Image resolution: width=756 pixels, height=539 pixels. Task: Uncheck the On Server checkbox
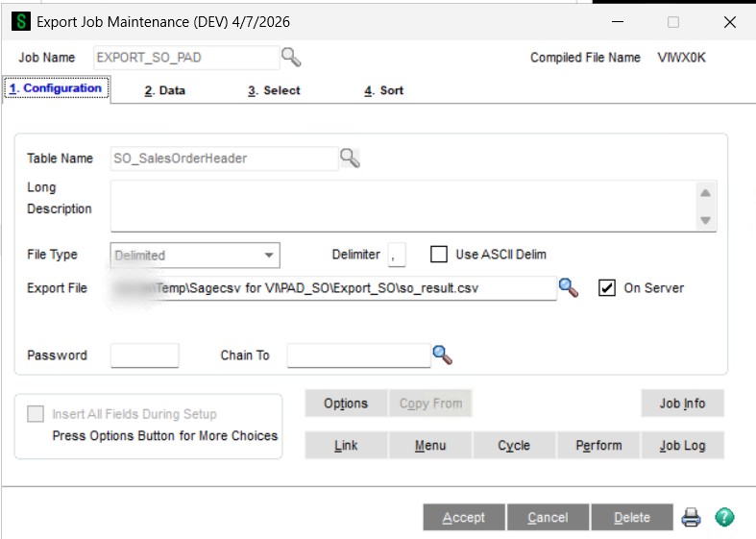pos(607,288)
